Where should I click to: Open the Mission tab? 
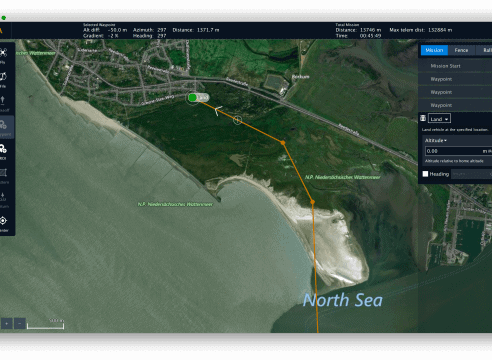[434, 50]
